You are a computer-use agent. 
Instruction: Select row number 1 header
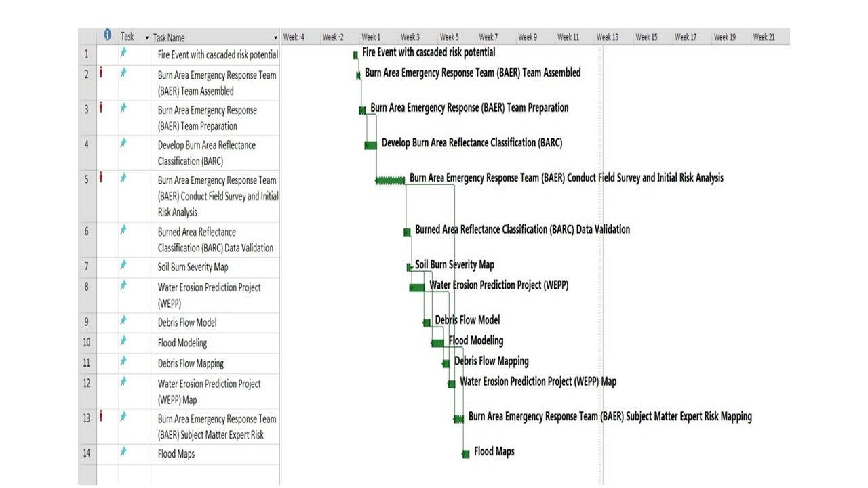87,54
